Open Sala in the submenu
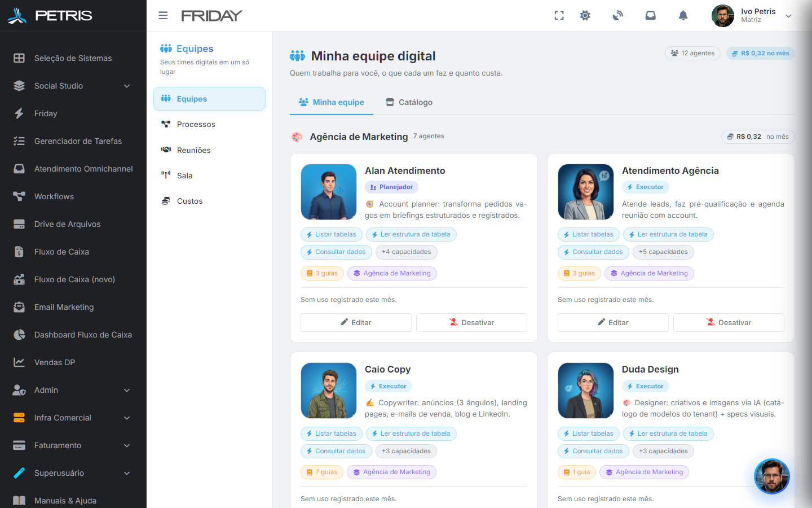Viewport: 812px width, 508px height. coord(209,176)
